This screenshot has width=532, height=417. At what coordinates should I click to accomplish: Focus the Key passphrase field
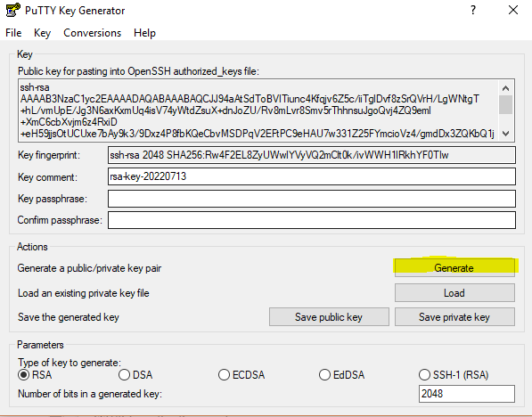312,199
